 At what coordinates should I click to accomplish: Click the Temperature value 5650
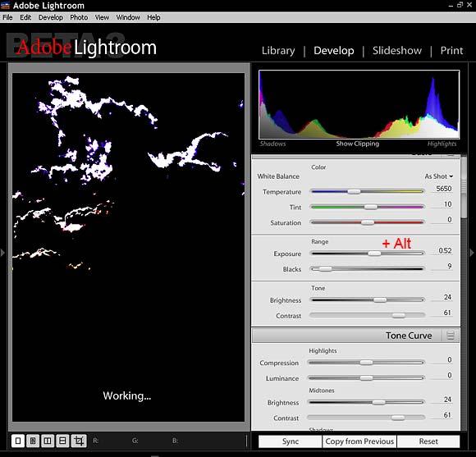pos(444,189)
